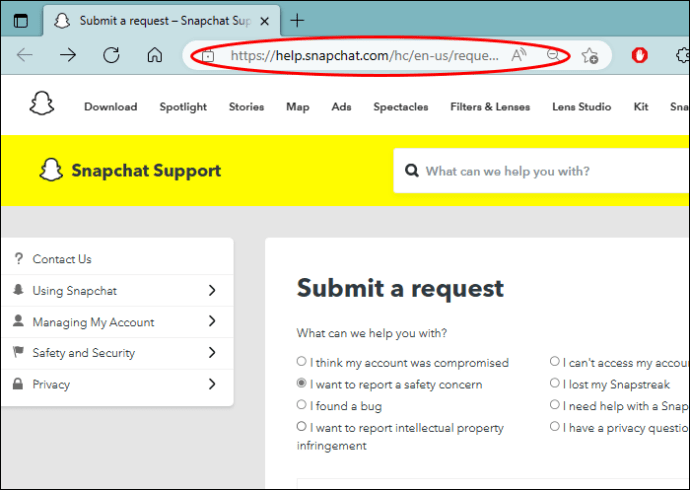This screenshot has height=490, width=690.
Task: Click the 'Submit a request' heading text
Action: (400, 288)
